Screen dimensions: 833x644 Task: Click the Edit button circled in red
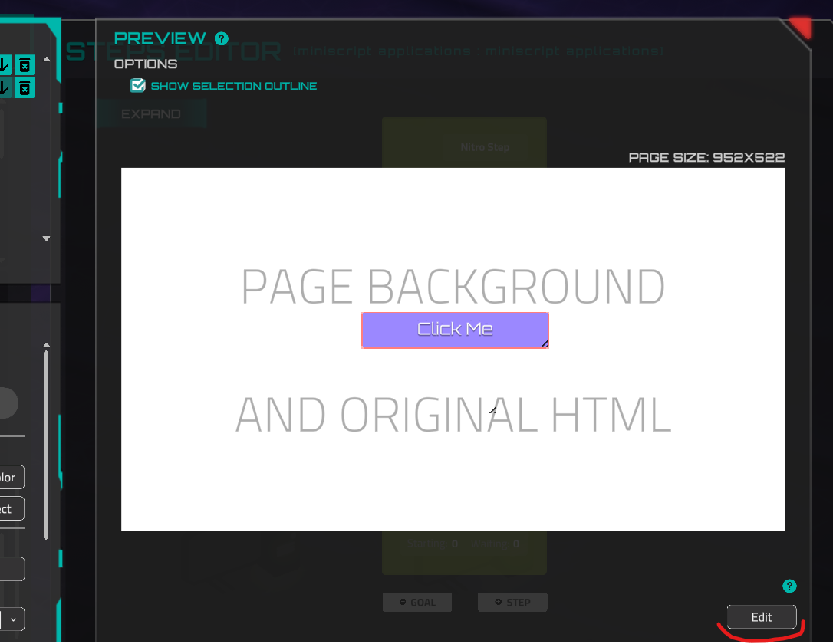(761, 616)
